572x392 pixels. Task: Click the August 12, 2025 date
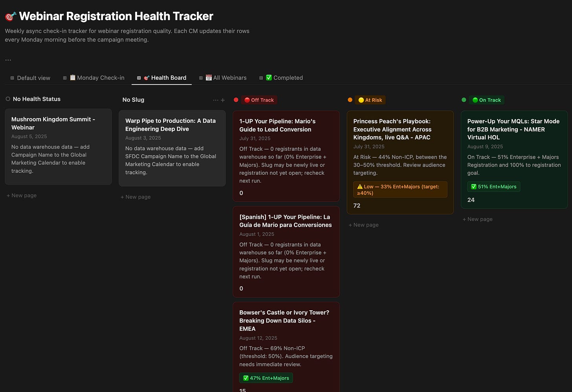click(x=258, y=338)
